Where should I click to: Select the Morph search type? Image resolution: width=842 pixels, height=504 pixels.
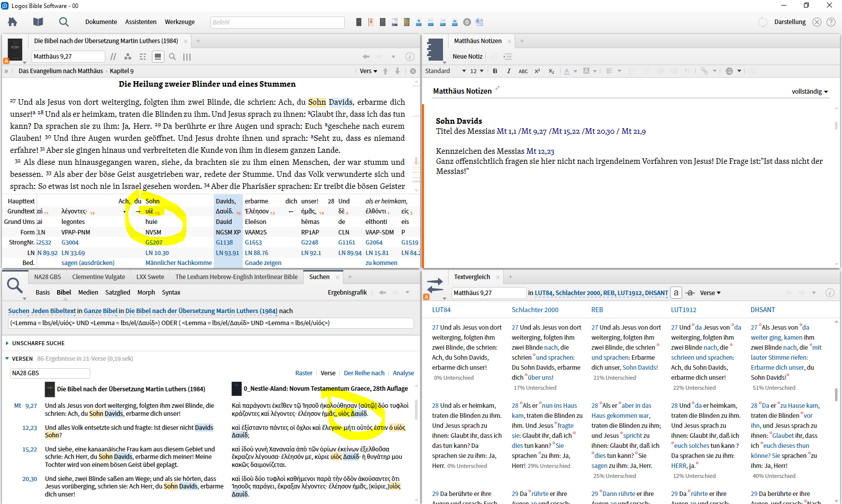click(x=146, y=293)
